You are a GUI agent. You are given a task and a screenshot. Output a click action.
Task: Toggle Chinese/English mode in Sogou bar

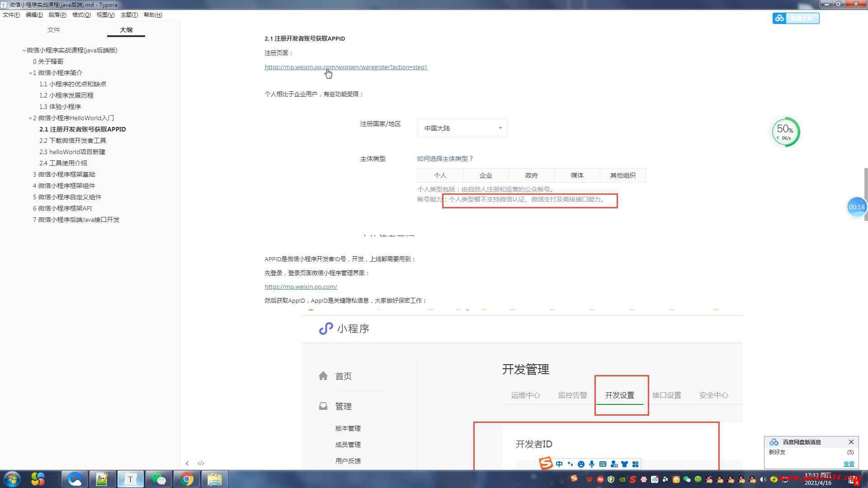click(x=559, y=464)
